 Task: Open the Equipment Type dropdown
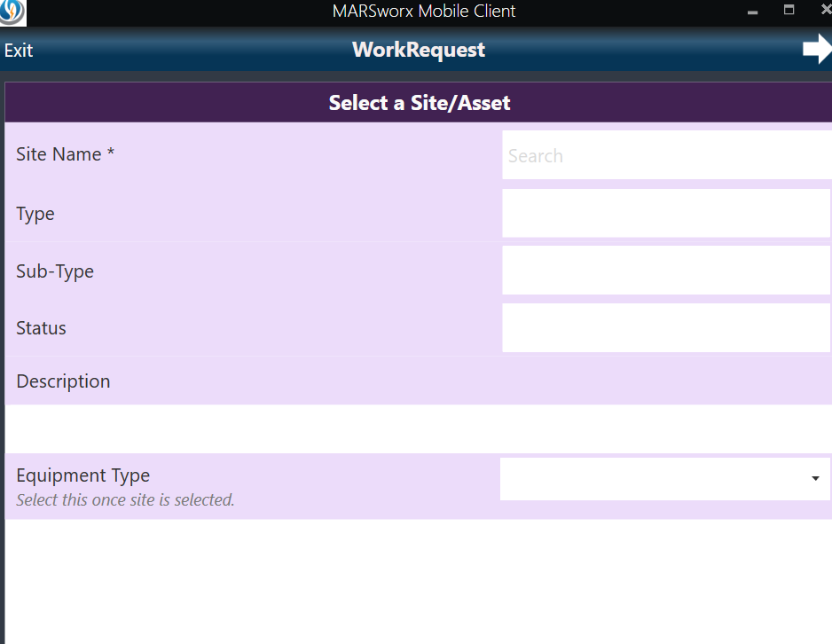[x=665, y=479]
